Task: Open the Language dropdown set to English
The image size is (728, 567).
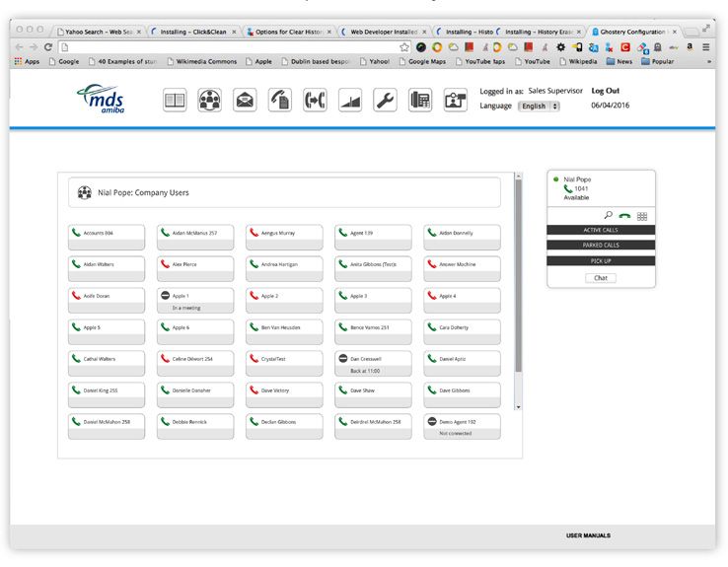Action: point(539,106)
